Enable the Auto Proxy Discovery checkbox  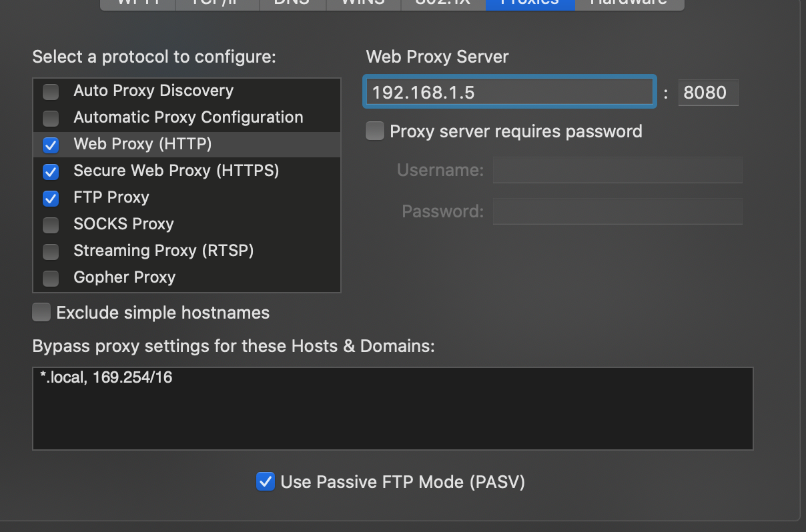click(50, 91)
